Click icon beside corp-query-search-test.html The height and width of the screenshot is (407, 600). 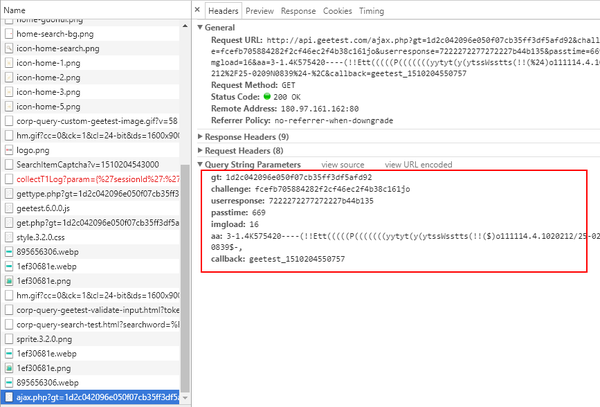tap(9, 325)
